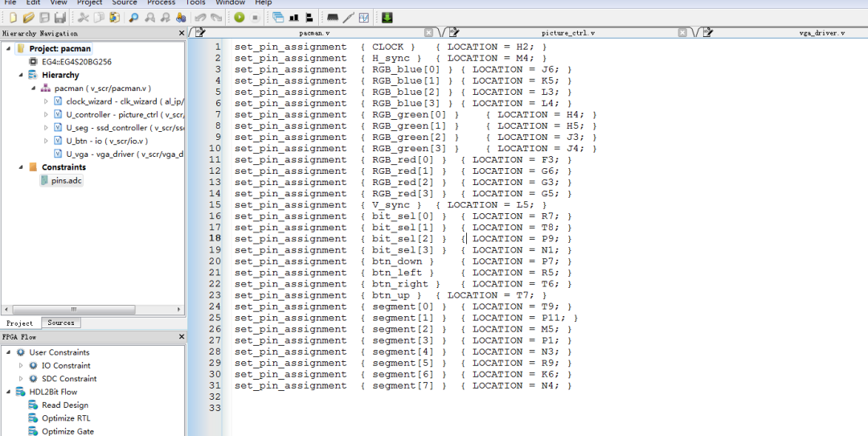Click the waveform viewer toolbar icon
This screenshot has height=436, width=868.
(x=364, y=18)
